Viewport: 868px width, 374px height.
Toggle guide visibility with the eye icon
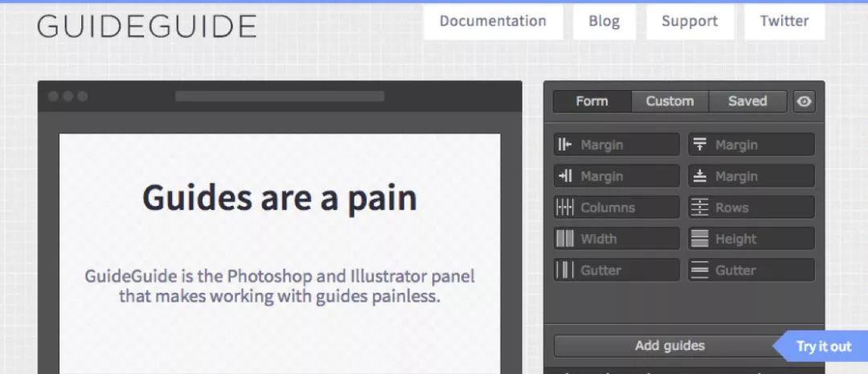coord(805,101)
